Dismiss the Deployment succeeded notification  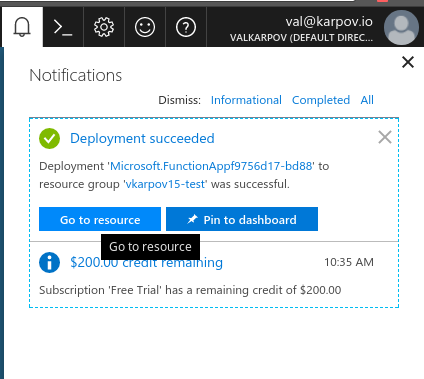pyautogui.click(x=385, y=137)
